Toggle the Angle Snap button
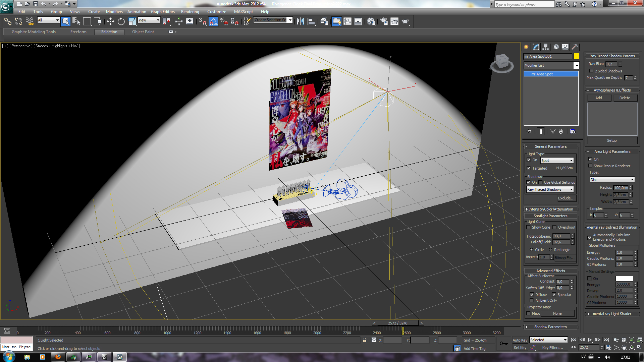Screen dimensions: 644x362 pos(213,22)
